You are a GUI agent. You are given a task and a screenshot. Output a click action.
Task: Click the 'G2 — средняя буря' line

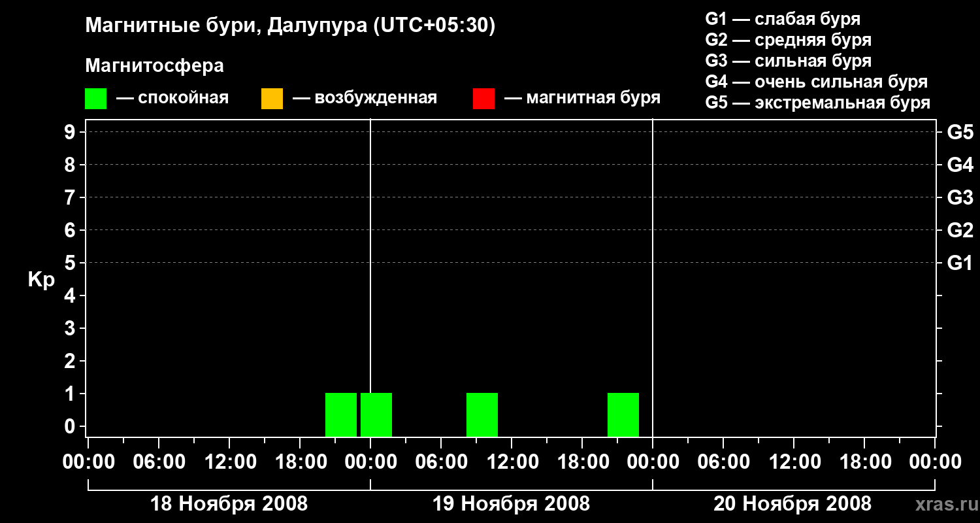788,40
